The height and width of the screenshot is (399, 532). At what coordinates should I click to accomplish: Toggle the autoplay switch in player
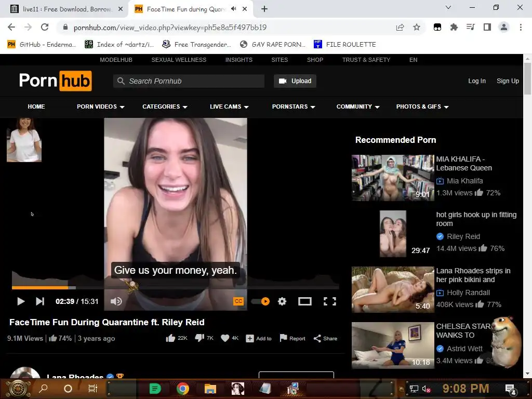pyautogui.click(x=261, y=301)
